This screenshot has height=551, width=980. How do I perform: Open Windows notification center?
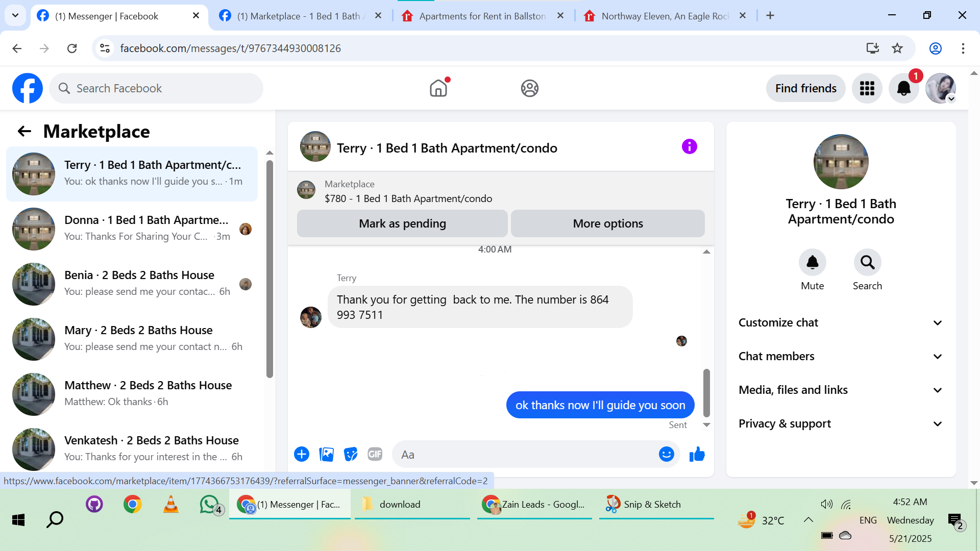[x=956, y=521]
